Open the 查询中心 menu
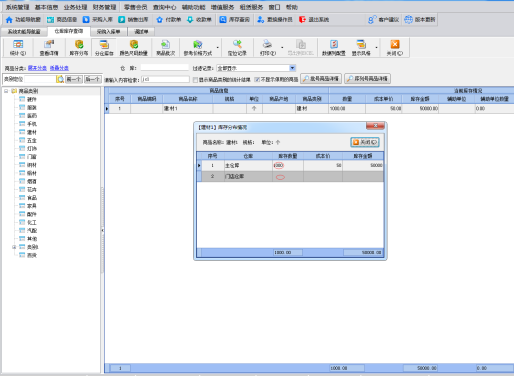 coord(164,7)
